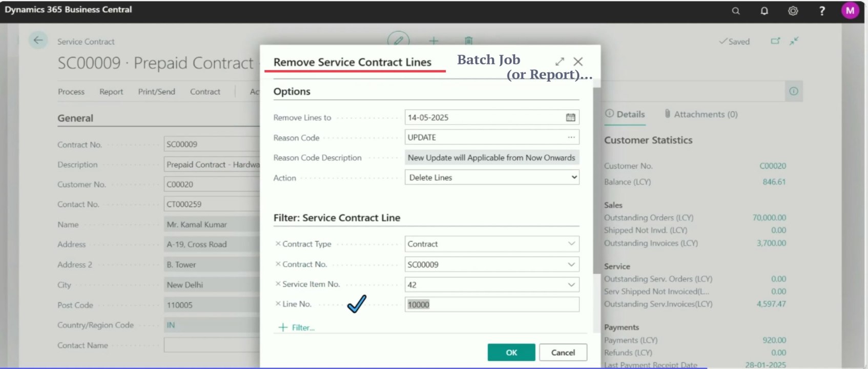The image size is (868, 369).
Task: Click the edit pencil icon
Action: tap(398, 40)
